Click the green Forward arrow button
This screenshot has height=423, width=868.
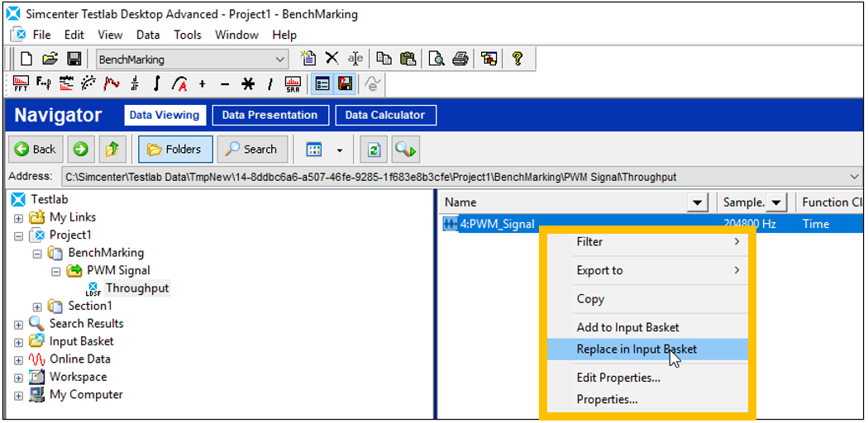81,150
